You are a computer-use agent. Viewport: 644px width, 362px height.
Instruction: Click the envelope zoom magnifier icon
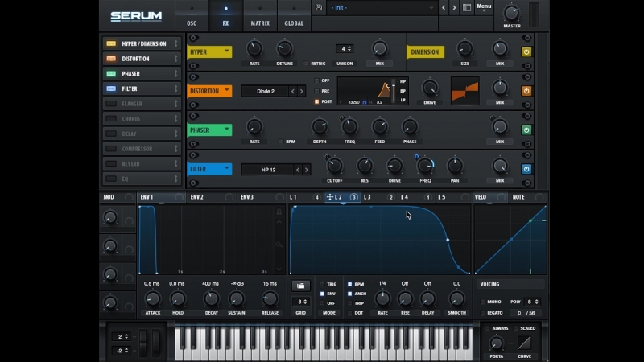tap(279, 245)
